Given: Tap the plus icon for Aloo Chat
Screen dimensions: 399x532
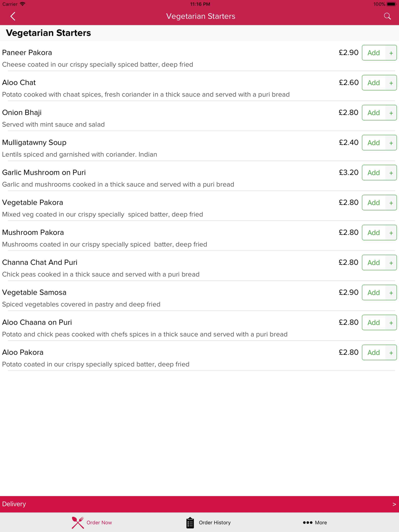Looking at the screenshot, I should [391, 83].
